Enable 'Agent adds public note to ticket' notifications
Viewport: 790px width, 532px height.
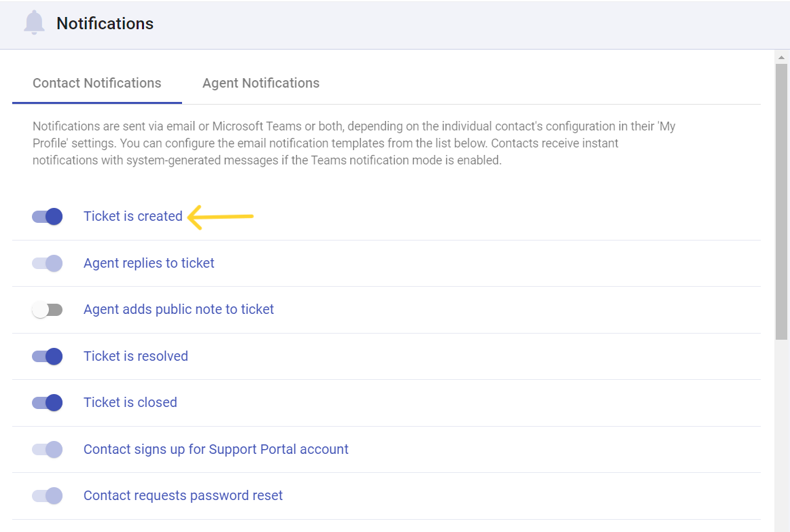coord(46,309)
